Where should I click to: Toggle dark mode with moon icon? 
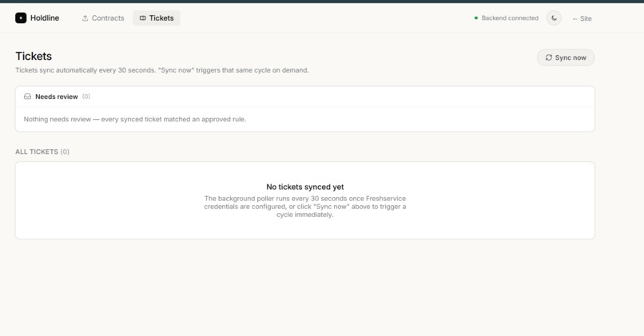(554, 18)
